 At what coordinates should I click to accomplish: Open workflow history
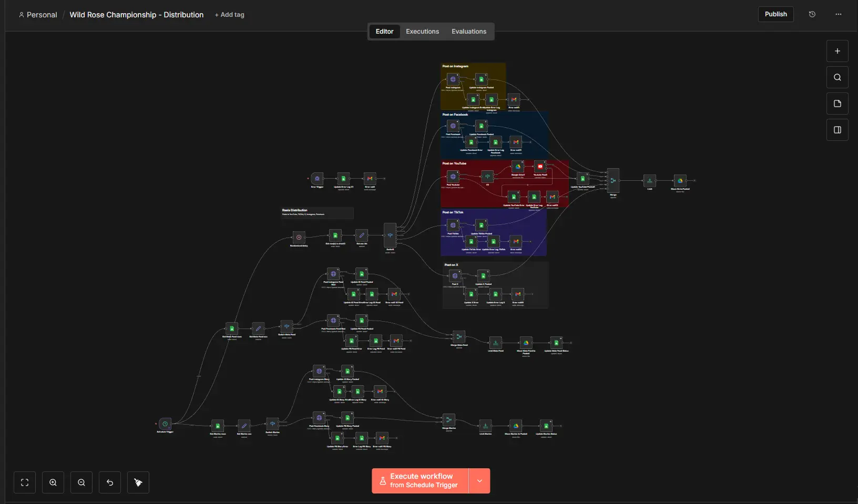(x=812, y=14)
